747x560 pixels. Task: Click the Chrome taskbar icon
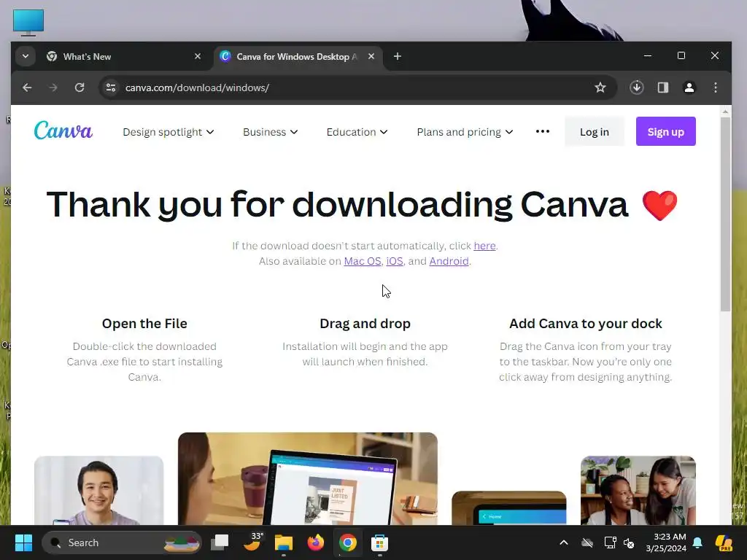(348, 542)
